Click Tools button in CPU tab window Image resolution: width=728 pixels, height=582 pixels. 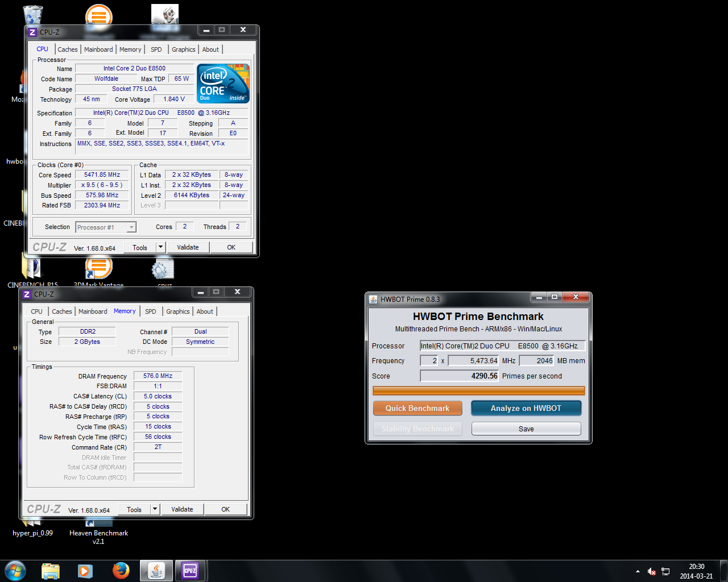(140, 247)
